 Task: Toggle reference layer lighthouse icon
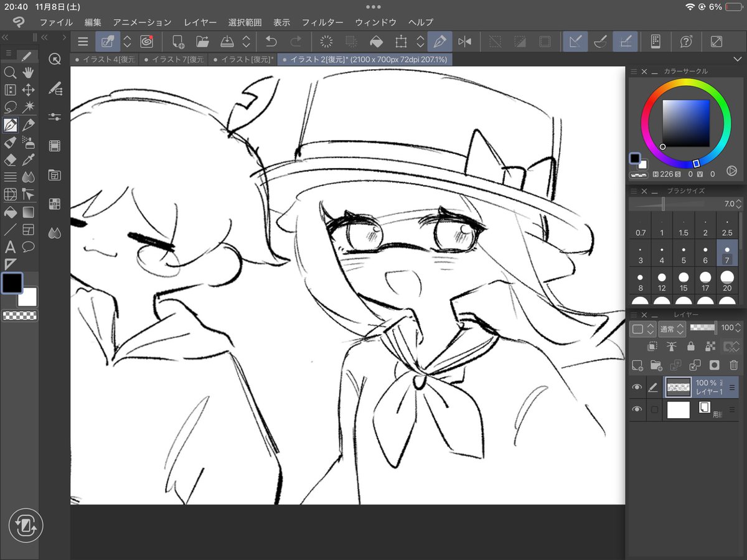pos(671,347)
